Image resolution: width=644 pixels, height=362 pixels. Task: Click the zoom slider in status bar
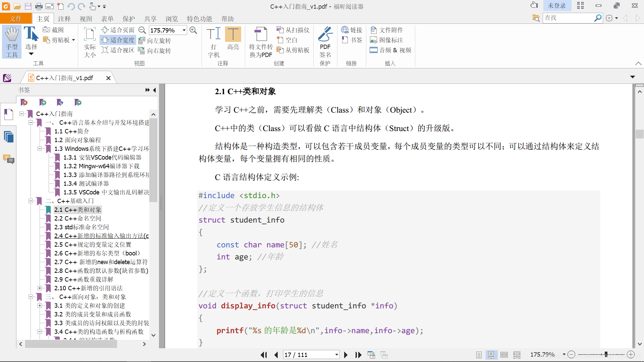(606, 354)
